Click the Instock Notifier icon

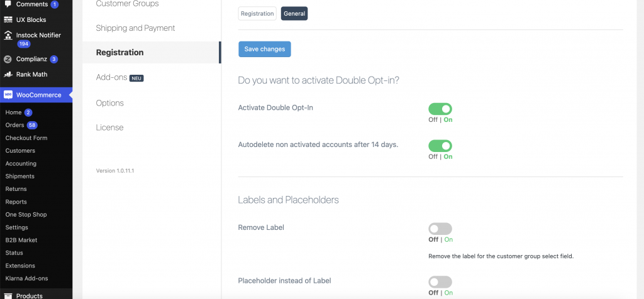[x=8, y=35]
